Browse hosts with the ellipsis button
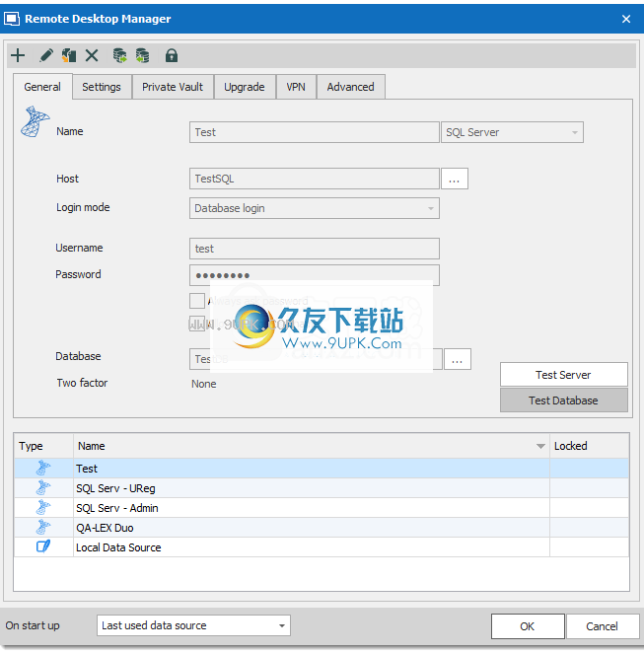The height and width of the screenshot is (654, 644). click(455, 179)
